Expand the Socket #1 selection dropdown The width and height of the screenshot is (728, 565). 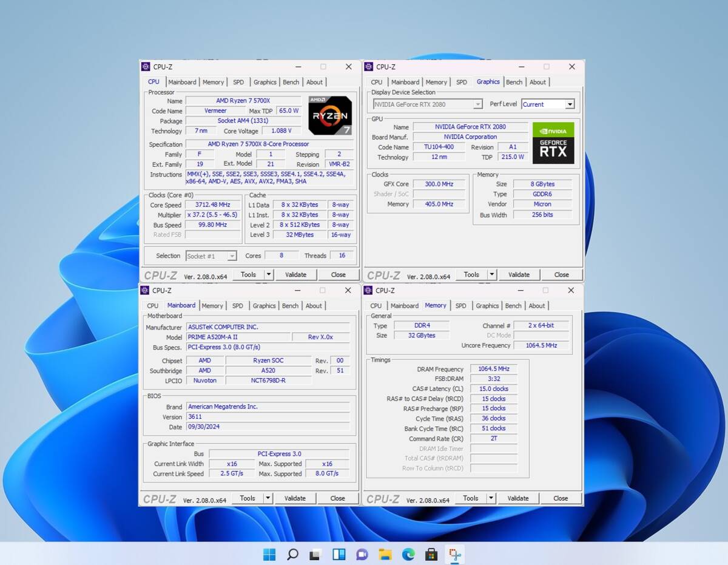[x=232, y=256]
